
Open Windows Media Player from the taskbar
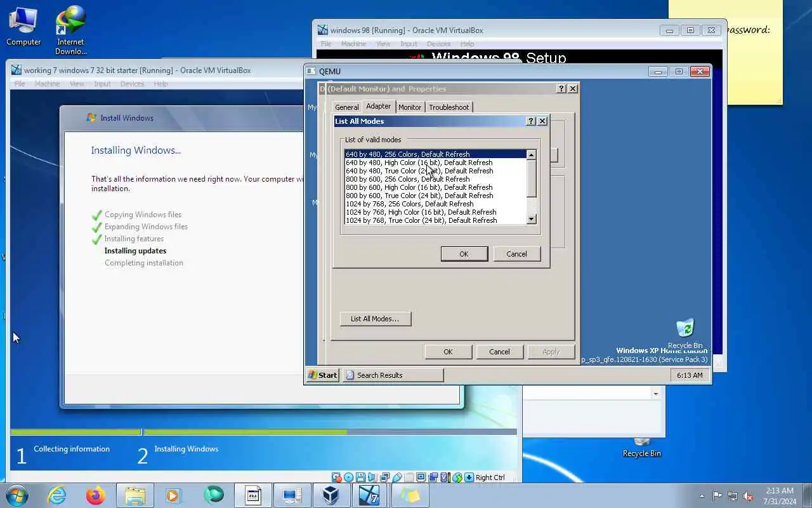pyautogui.click(x=174, y=495)
